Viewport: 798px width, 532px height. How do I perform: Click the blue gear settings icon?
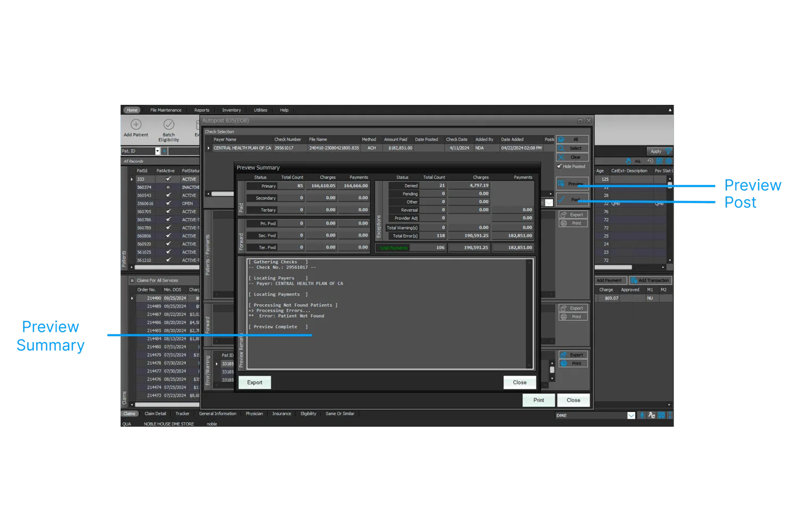(669, 161)
